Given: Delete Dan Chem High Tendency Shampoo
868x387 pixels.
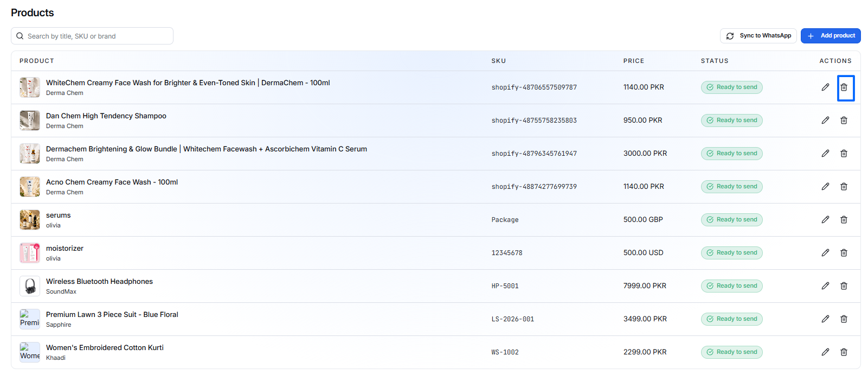Looking at the screenshot, I should pyautogui.click(x=844, y=120).
